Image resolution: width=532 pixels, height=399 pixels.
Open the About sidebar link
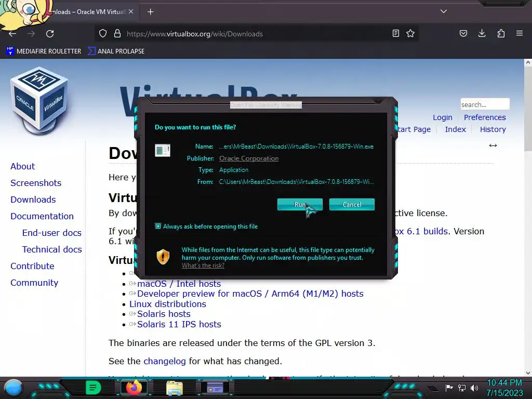click(22, 166)
